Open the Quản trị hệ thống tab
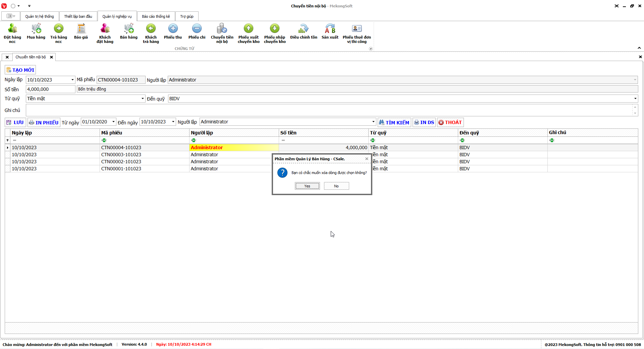 (x=39, y=16)
